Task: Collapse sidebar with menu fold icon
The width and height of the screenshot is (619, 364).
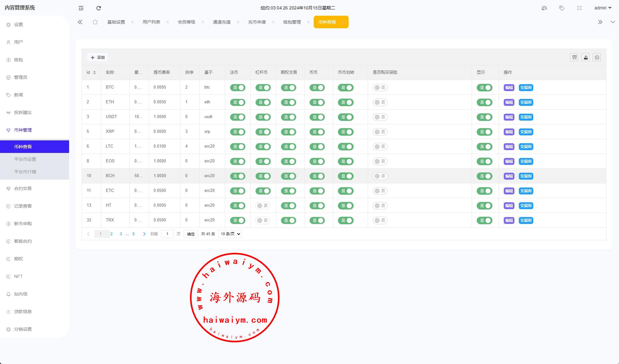Action: [x=81, y=8]
